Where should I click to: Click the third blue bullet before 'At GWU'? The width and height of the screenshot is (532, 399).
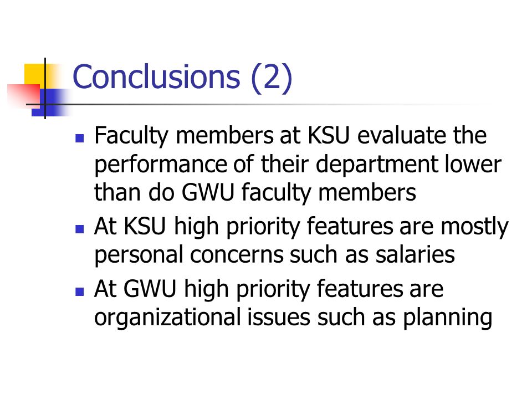click(80, 291)
